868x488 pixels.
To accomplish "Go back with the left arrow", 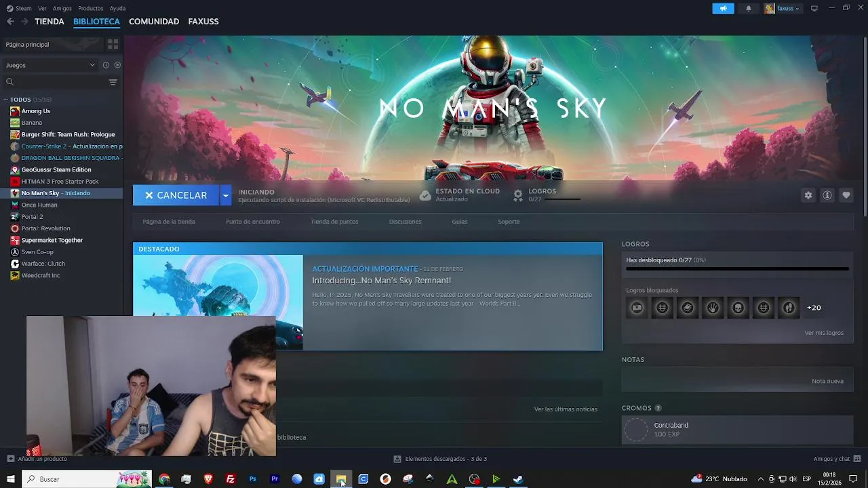I will point(10,22).
